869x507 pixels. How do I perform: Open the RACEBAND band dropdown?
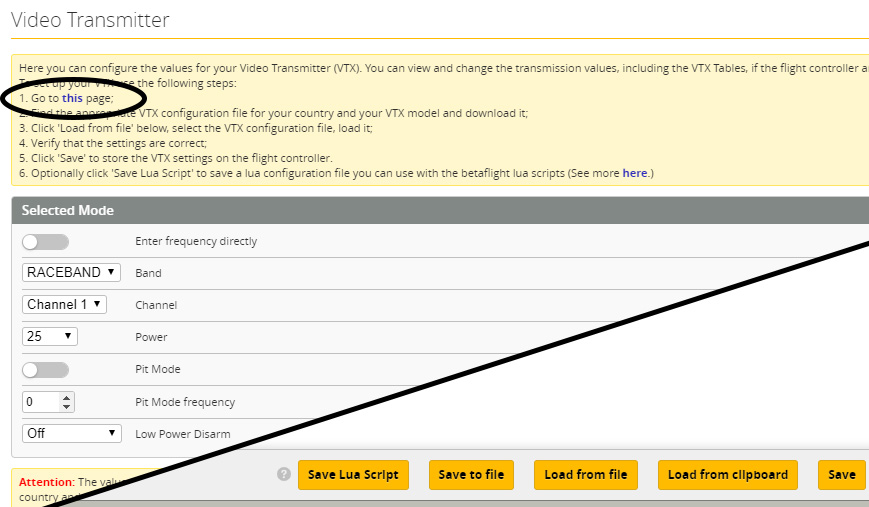point(71,272)
